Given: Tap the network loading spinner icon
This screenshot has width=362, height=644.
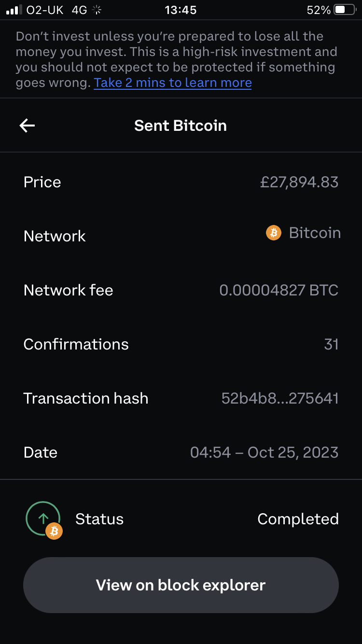Looking at the screenshot, I should tap(97, 10).
